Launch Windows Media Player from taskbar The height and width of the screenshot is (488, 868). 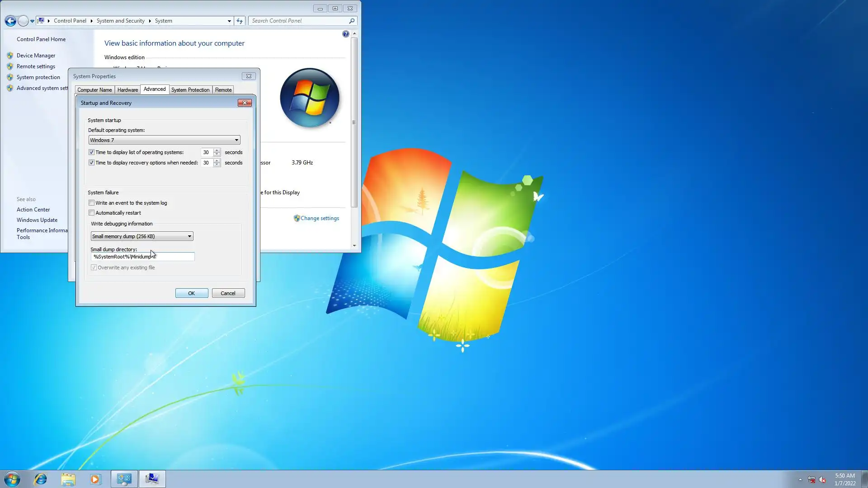95,479
